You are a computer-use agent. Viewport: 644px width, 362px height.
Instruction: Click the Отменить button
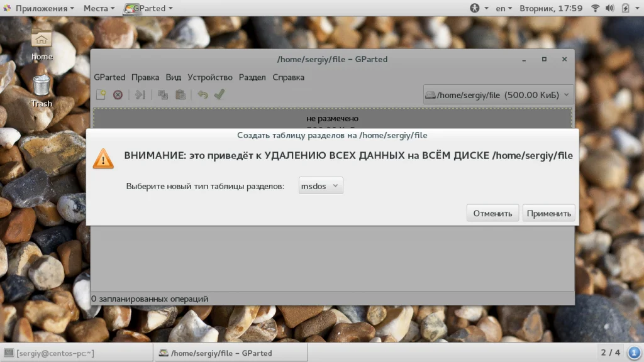pos(492,214)
